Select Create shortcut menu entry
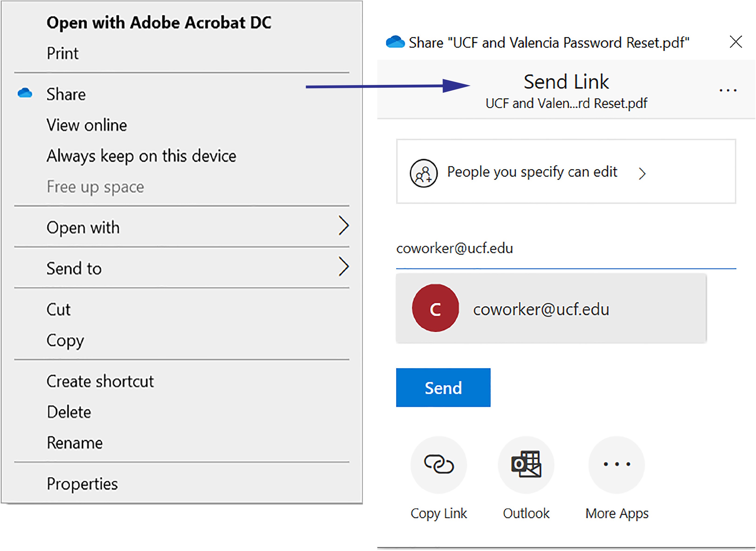This screenshot has height=551, width=756. click(100, 381)
